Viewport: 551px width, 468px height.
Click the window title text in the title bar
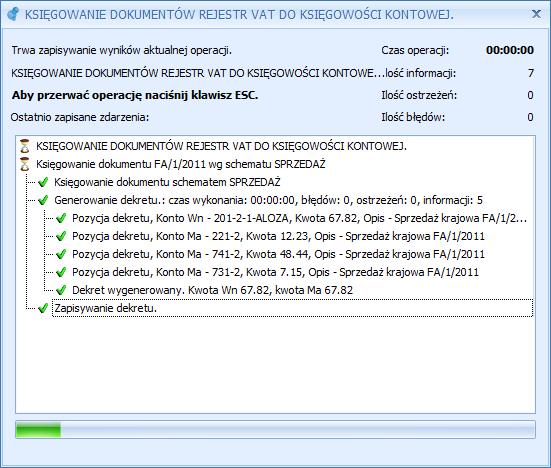point(239,14)
